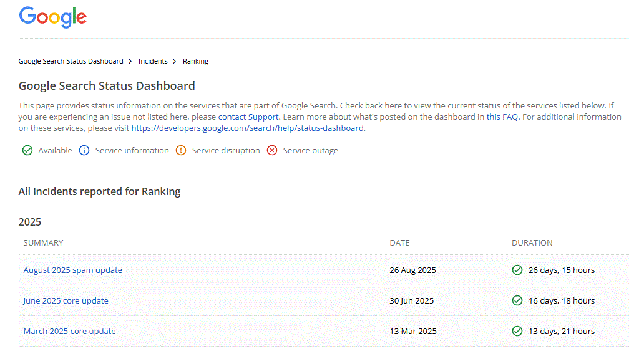Image resolution: width=644 pixels, height=359 pixels.
Task: Open the this FAQ link
Action: (x=502, y=117)
